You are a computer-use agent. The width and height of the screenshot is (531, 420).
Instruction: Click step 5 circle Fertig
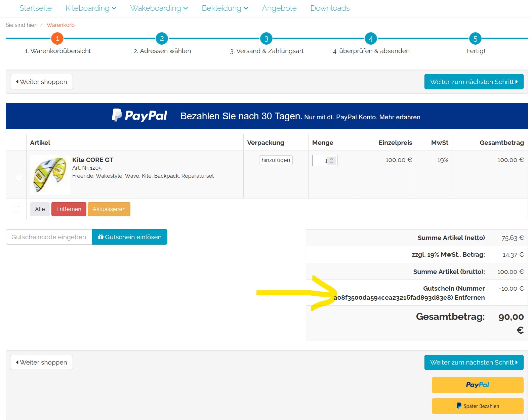click(x=475, y=39)
